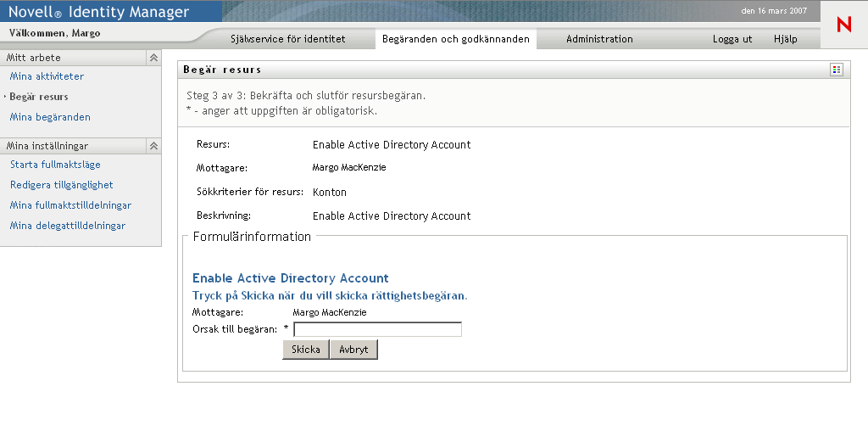The width and height of the screenshot is (868, 431).
Task: Click the Novell Identity Manager title
Action: (x=98, y=12)
